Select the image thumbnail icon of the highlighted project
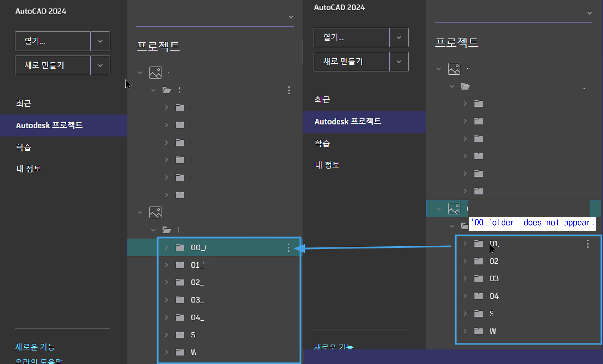The height and width of the screenshot is (364, 603). [454, 208]
